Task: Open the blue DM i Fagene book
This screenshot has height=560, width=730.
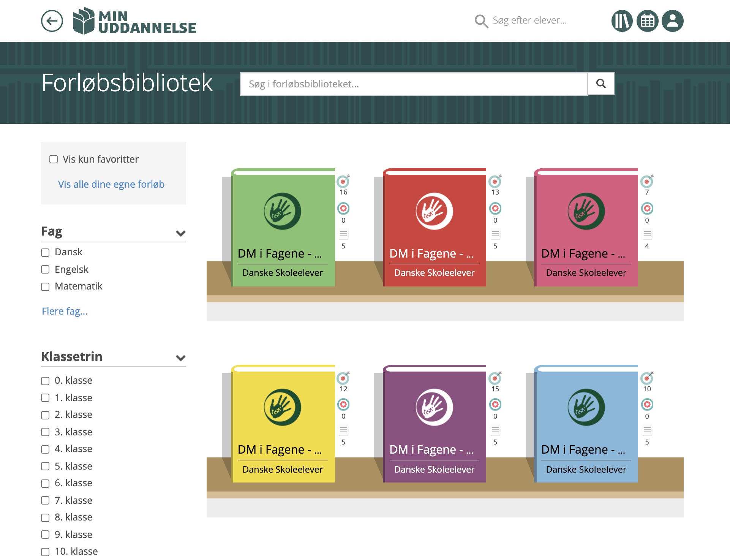Action: pos(586,424)
